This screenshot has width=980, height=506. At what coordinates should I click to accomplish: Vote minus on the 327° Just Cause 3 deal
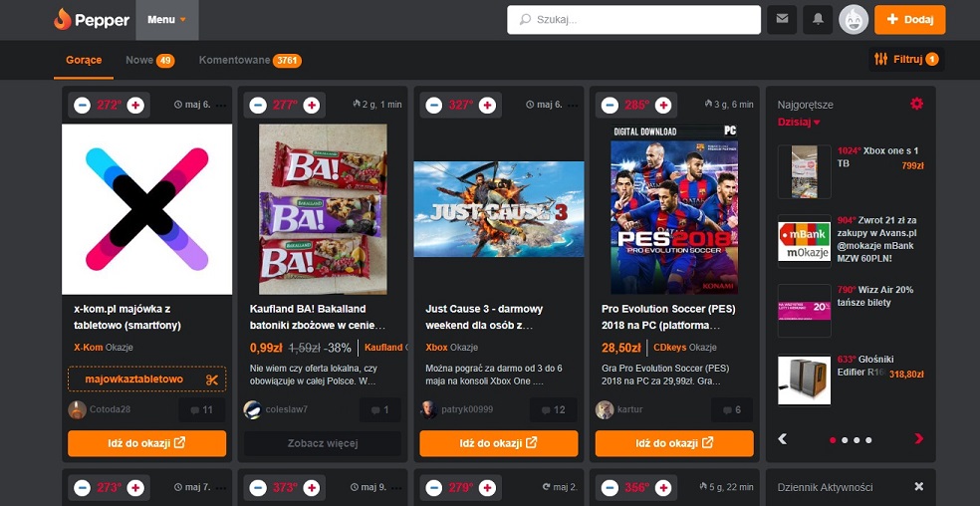pyautogui.click(x=434, y=105)
